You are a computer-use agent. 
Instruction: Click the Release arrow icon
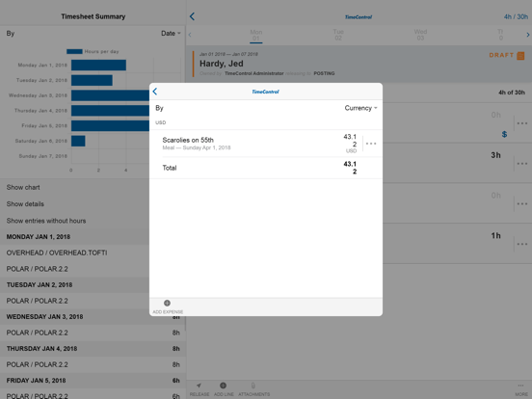pos(199,386)
